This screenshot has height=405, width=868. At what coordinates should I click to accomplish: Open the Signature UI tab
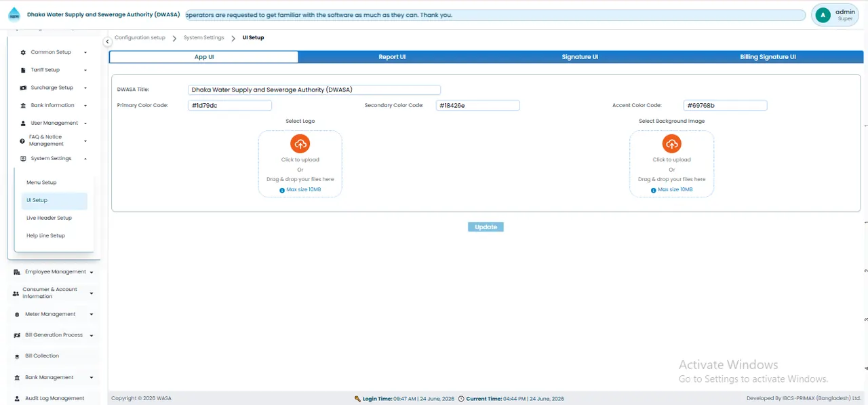point(580,57)
